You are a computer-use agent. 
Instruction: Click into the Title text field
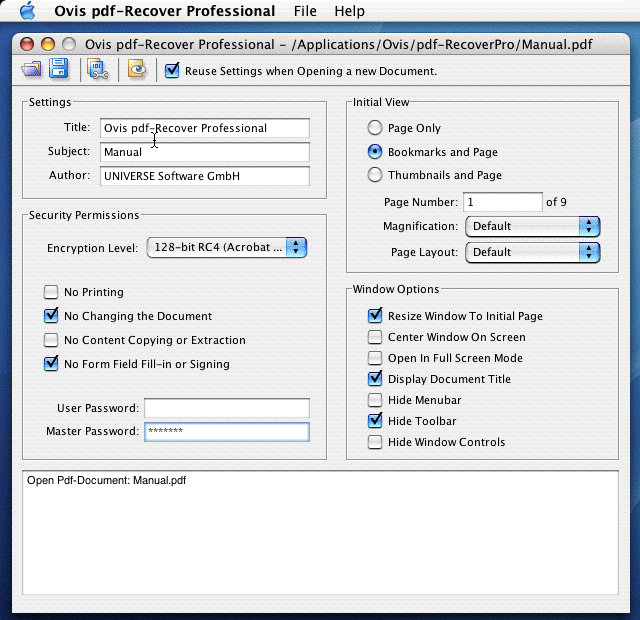click(x=204, y=128)
